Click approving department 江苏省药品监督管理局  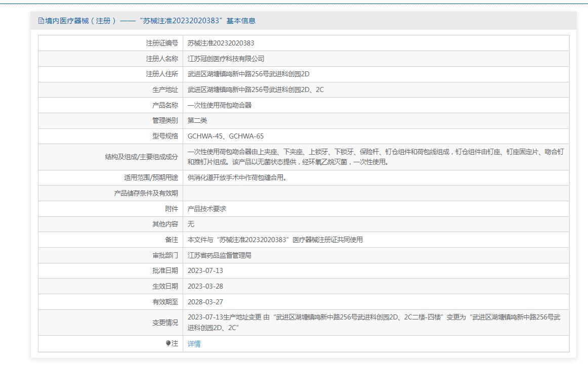click(x=219, y=255)
